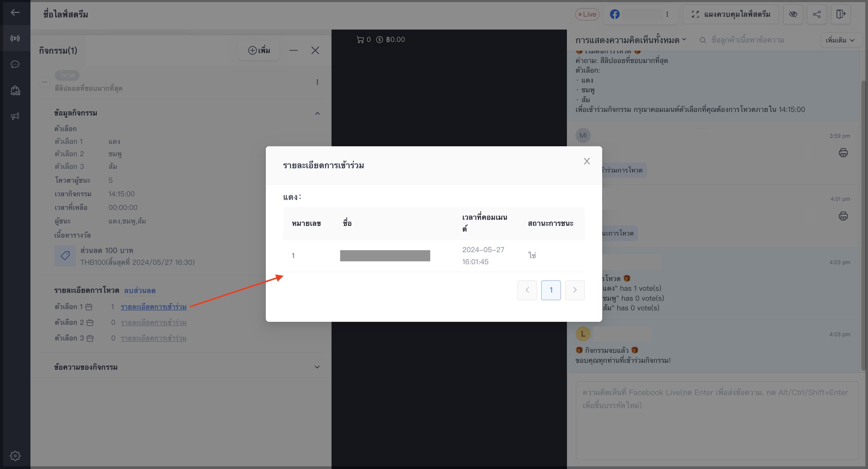Click the redacted participant name in row 1
The width and height of the screenshot is (868, 469).
tap(385, 255)
